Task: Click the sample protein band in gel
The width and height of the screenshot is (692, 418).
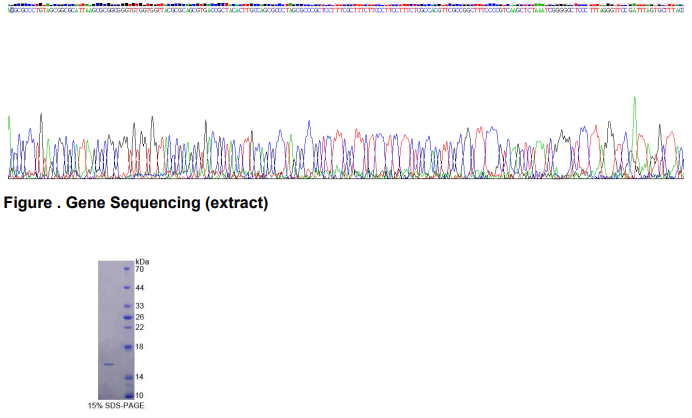Action: point(108,364)
